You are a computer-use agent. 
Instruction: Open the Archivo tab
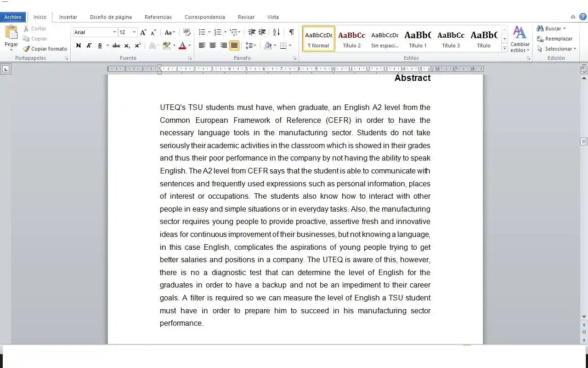point(13,17)
